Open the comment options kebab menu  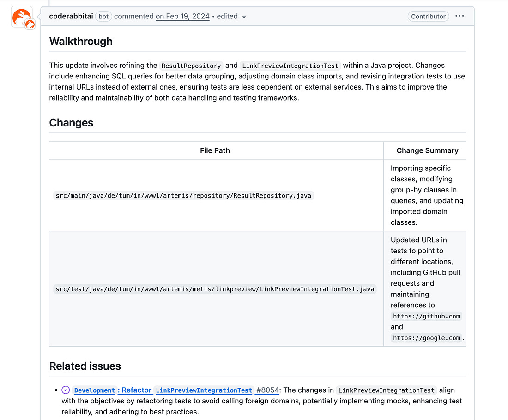(x=460, y=16)
